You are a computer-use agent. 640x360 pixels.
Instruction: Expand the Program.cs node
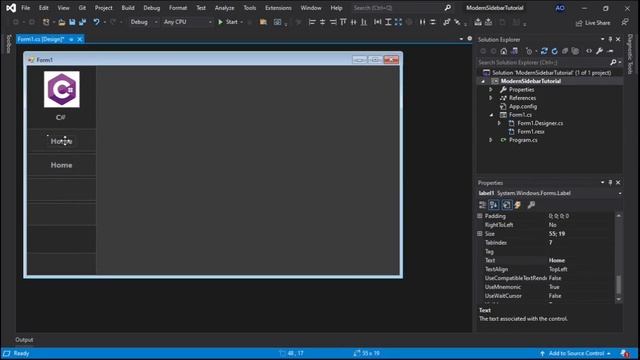(491, 140)
